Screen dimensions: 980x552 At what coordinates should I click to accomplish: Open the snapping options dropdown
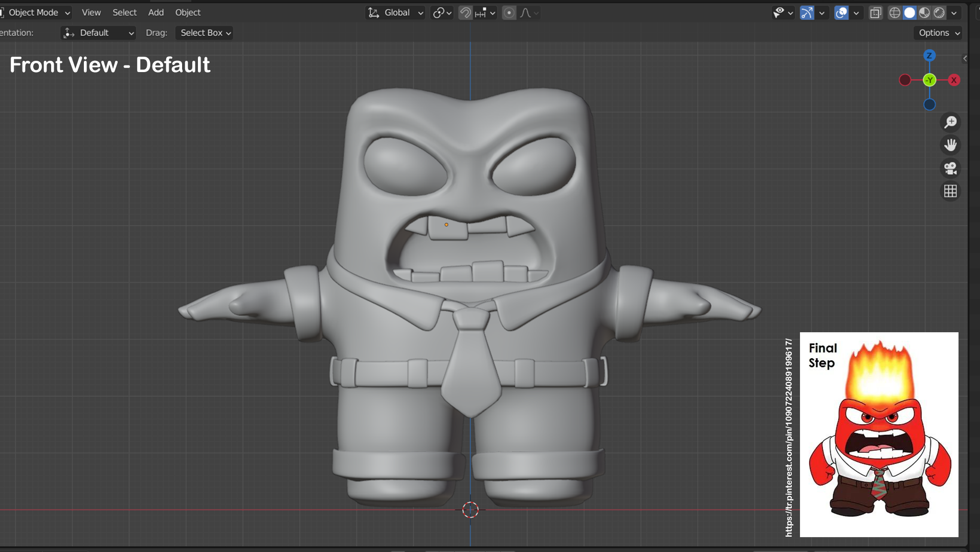485,13
